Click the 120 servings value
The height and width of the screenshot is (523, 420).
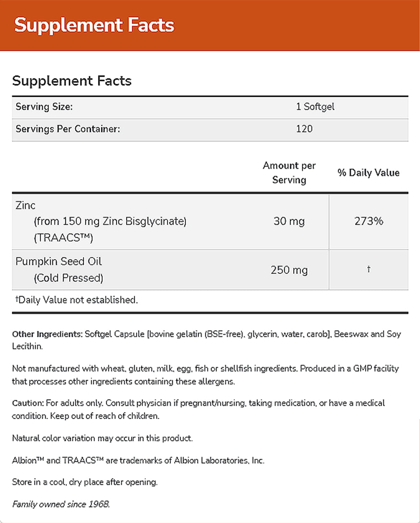(x=304, y=129)
